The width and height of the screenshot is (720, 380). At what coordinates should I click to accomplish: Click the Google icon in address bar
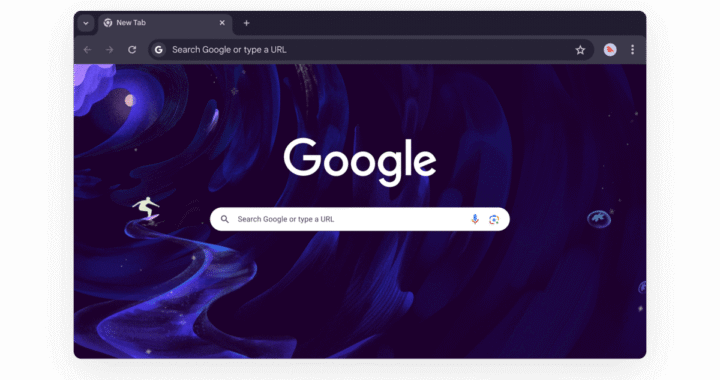(159, 50)
